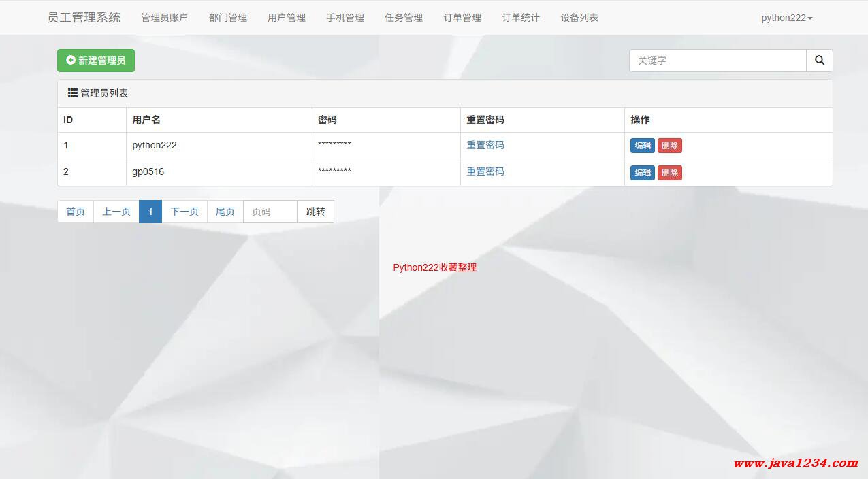This screenshot has height=479, width=868.
Task: Reset password for user gp0516
Action: pos(485,171)
